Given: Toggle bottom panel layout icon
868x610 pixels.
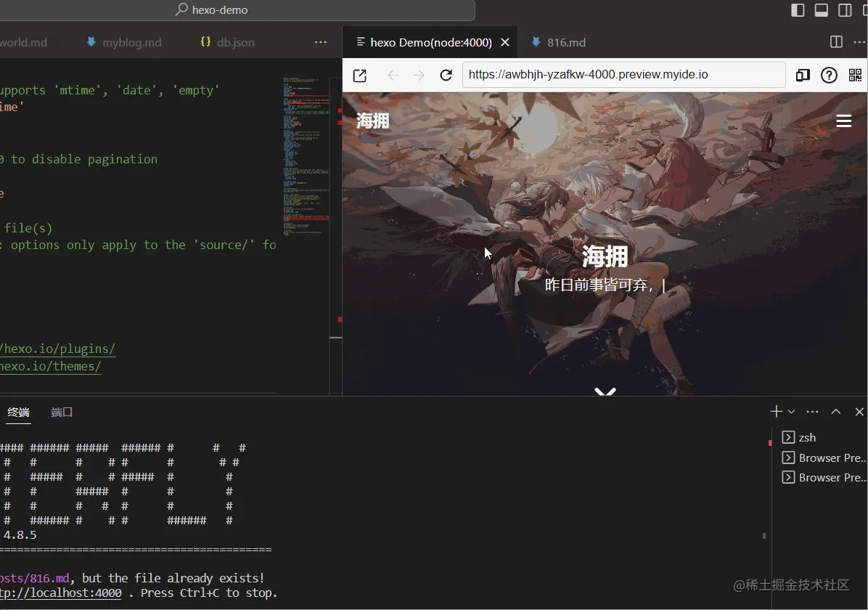Looking at the screenshot, I should [x=822, y=10].
